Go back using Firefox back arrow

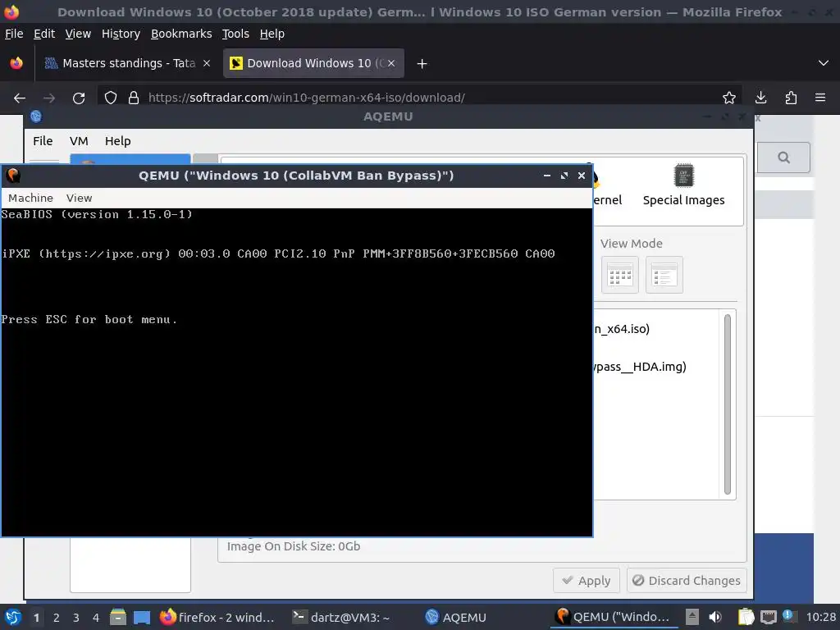pyautogui.click(x=20, y=98)
